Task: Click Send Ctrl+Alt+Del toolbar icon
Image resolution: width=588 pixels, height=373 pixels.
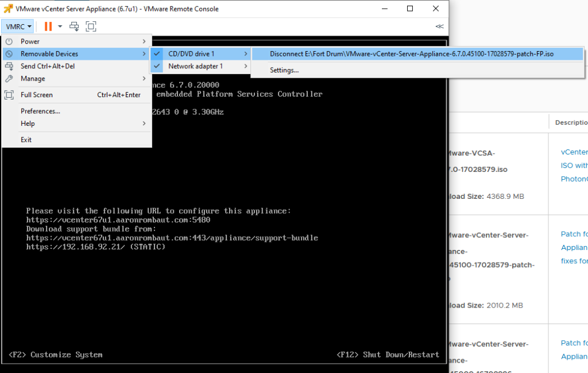Action: [x=74, y=26]
